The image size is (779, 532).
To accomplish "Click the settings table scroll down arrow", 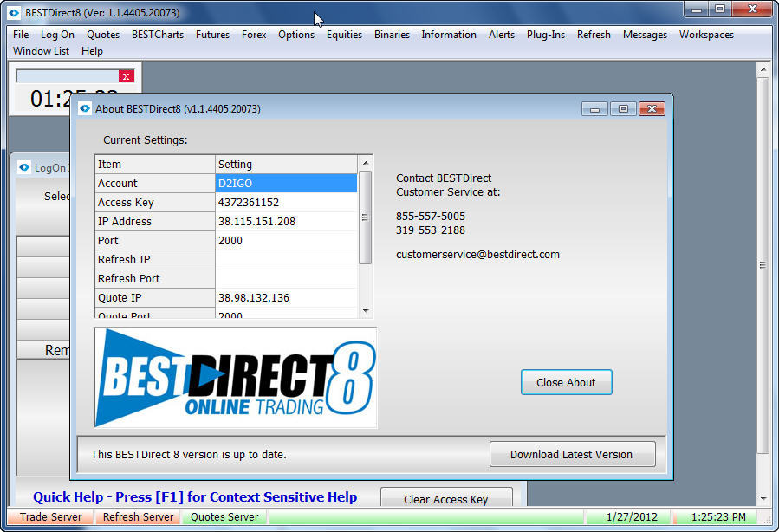I will point(366,311).
